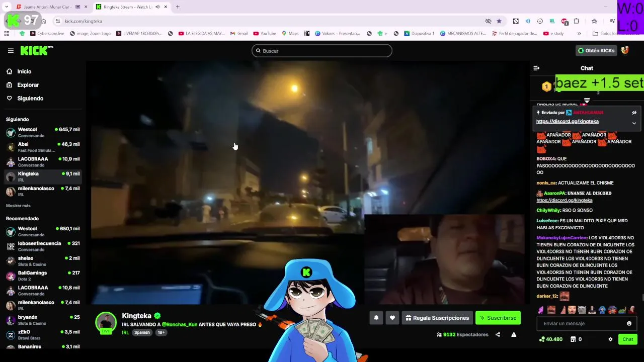Viewport: 644px width, 362px height.
Task: Click the grey cat emote in emote row
Action: point(582,310)
